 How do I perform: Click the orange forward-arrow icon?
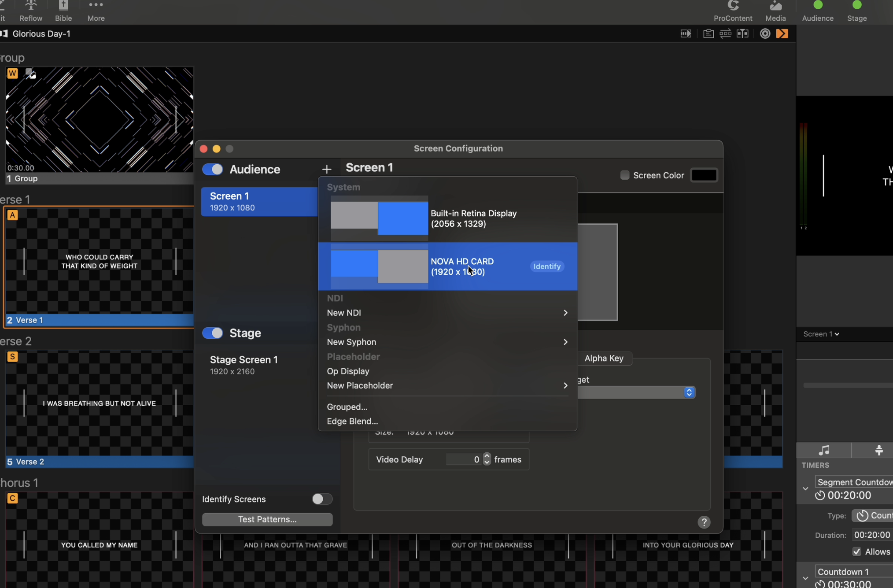(782, 34)
